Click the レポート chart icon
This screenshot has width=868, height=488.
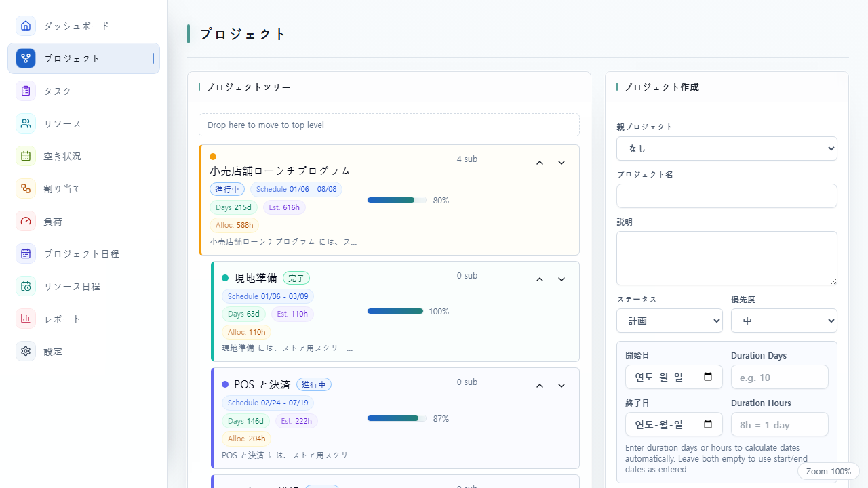pos(26,319)
